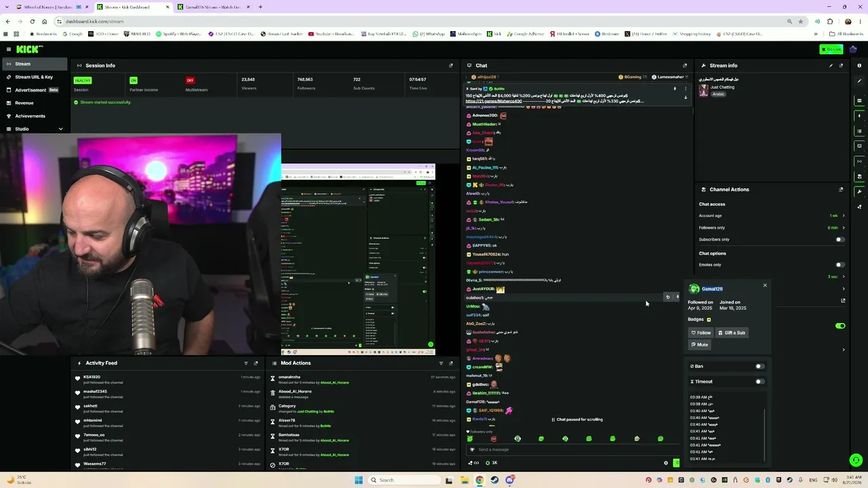Open Steam from the taskbar

[494, 480]
